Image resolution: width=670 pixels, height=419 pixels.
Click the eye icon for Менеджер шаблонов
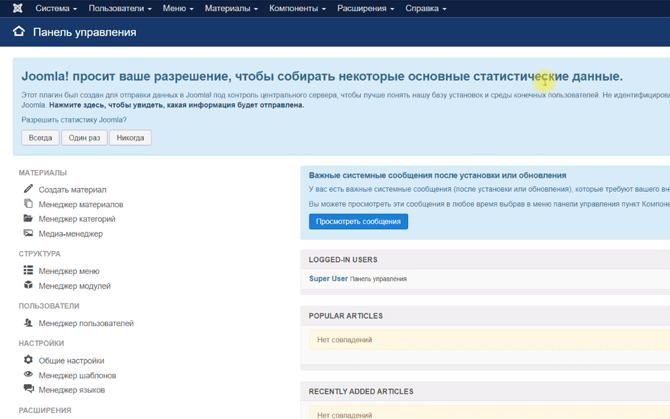coord(28,375)
